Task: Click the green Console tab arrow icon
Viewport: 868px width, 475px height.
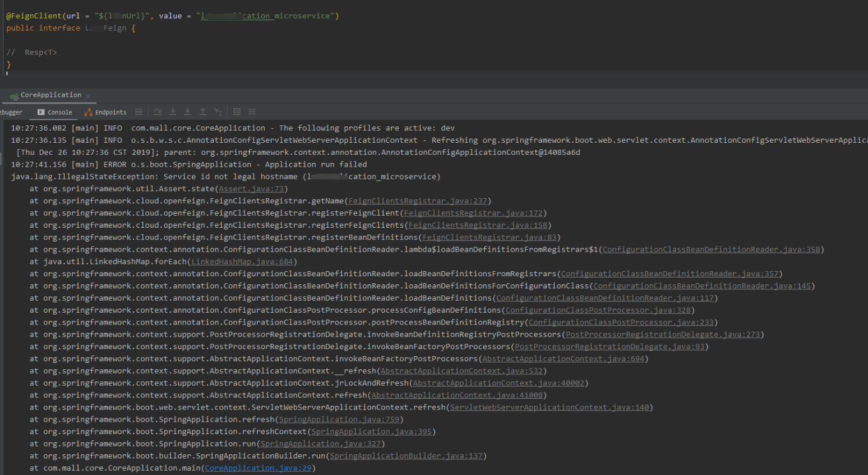Action: 40,112
